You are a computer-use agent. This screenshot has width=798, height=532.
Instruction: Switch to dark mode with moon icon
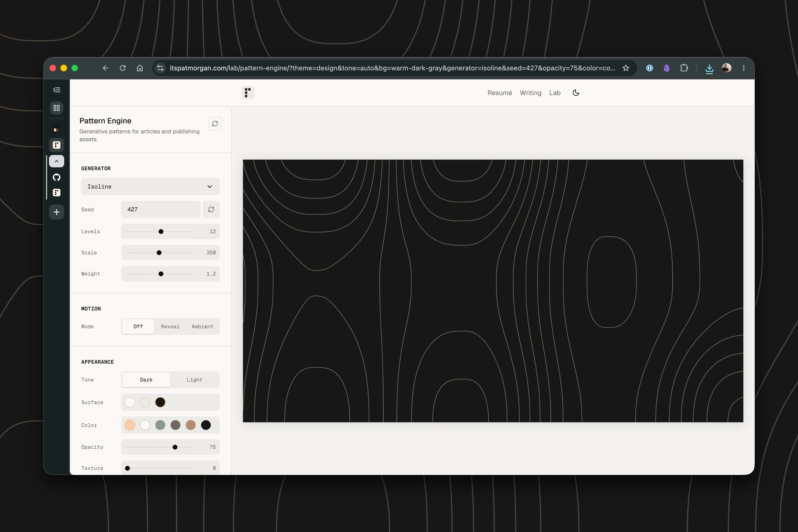576,93
